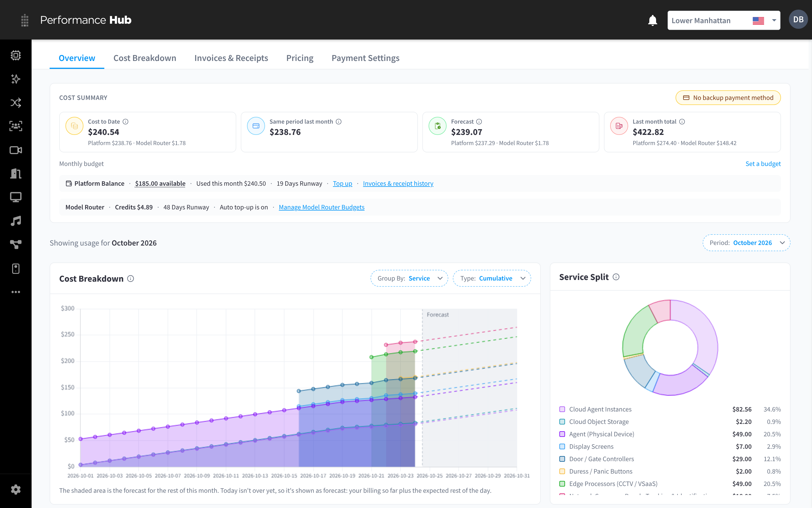The height and width of the screenshot is (508, 812).
Task: Open Invoices & receipt history link
Action: [x=398, y=183]
